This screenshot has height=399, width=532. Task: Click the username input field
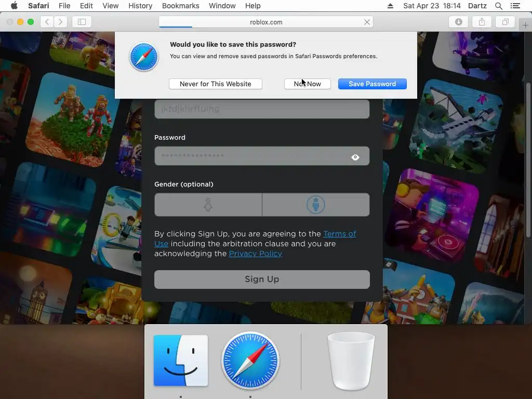pyautogui.click(x=262, y=109)
